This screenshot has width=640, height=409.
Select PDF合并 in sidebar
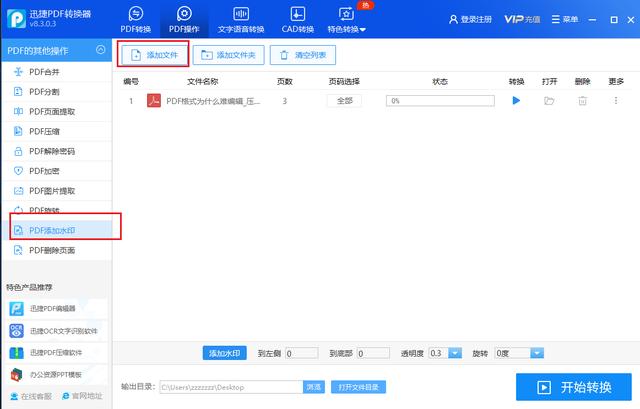(56, 72)
